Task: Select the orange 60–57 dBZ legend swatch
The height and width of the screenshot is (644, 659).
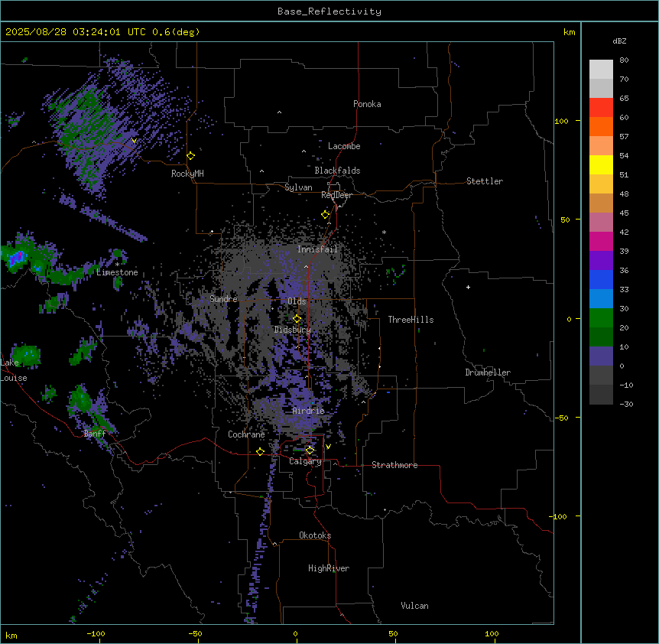Action: coord(601,126)
